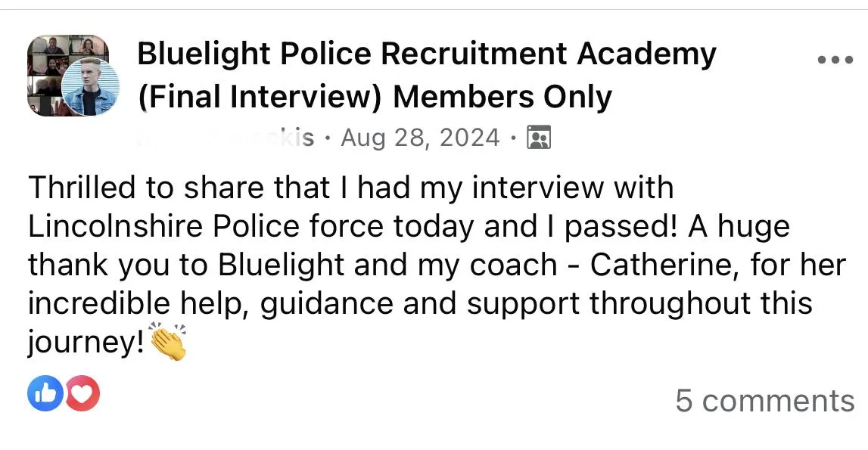Click the word "journey!" ending the post
The image size is (868, 450).
(86, 343)
